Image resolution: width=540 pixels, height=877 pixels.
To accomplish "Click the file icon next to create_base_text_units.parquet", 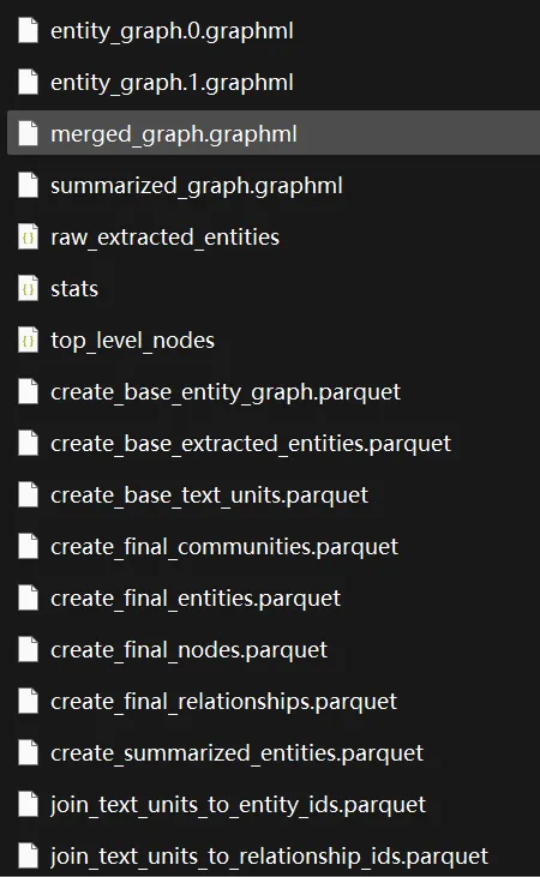I will 28,495.
